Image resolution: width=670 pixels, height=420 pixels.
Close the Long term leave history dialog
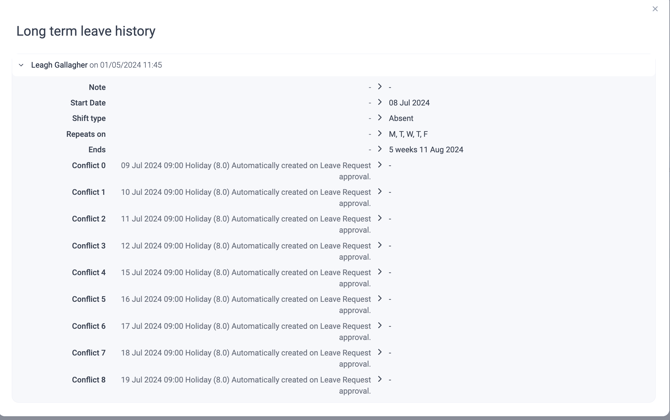pos(655,9)
